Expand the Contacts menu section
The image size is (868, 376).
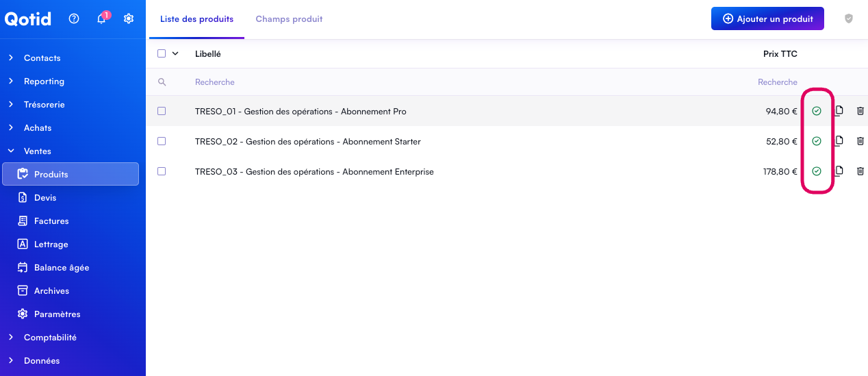[x=42, y=58]
